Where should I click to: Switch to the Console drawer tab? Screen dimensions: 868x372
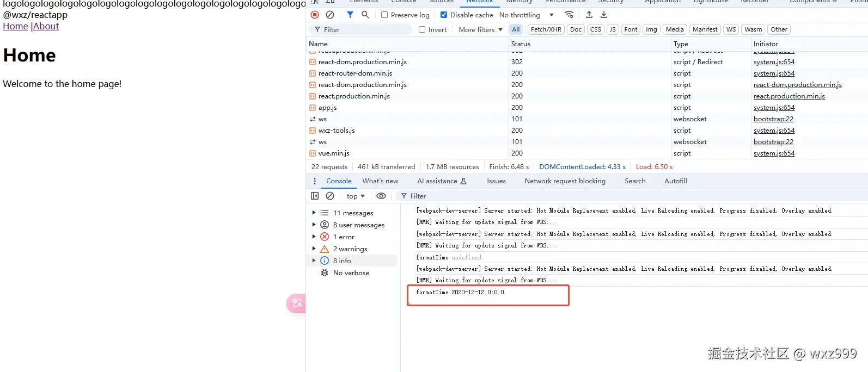339,181
